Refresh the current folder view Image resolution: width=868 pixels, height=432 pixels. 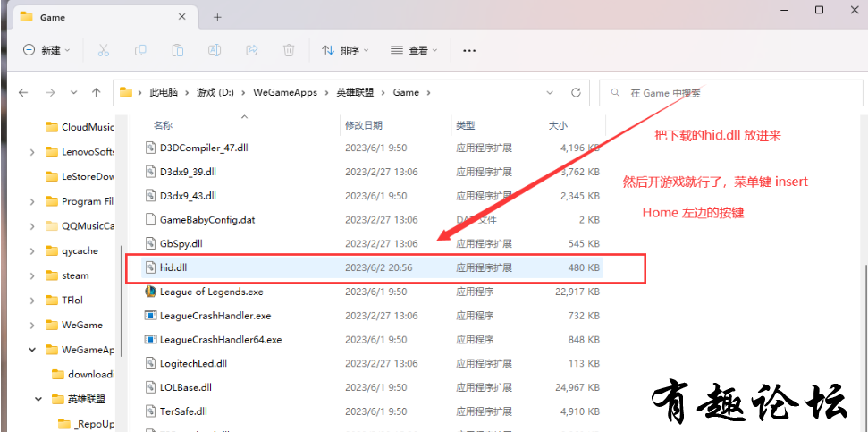[577, 92]
